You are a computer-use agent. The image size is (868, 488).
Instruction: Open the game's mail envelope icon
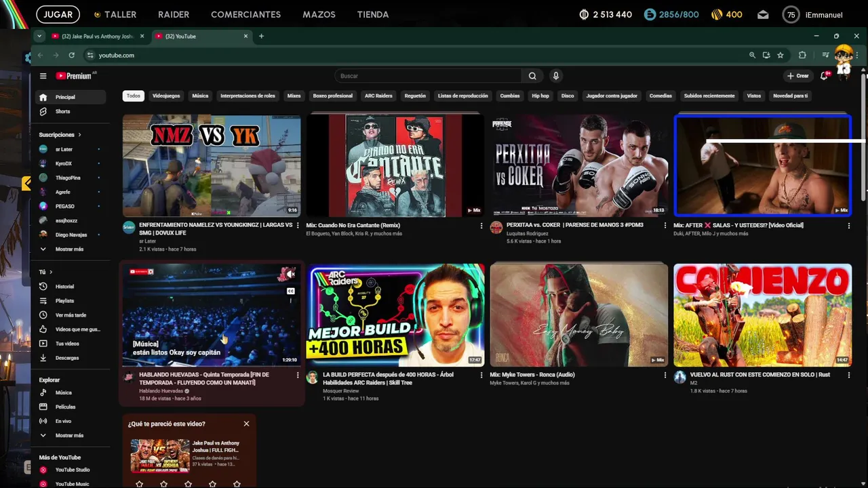pyautogui.click(x=763, y=14)
